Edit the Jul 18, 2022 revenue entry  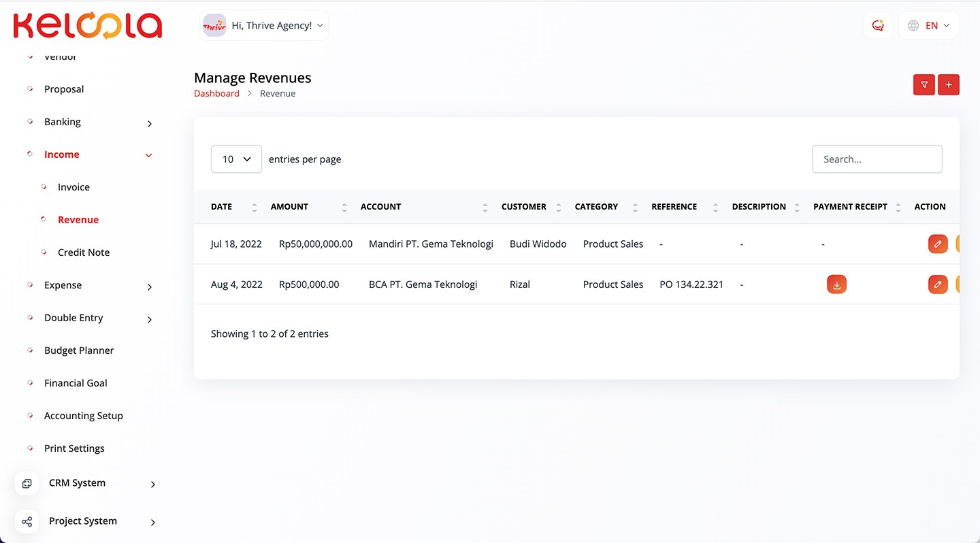tap(937, 244)
